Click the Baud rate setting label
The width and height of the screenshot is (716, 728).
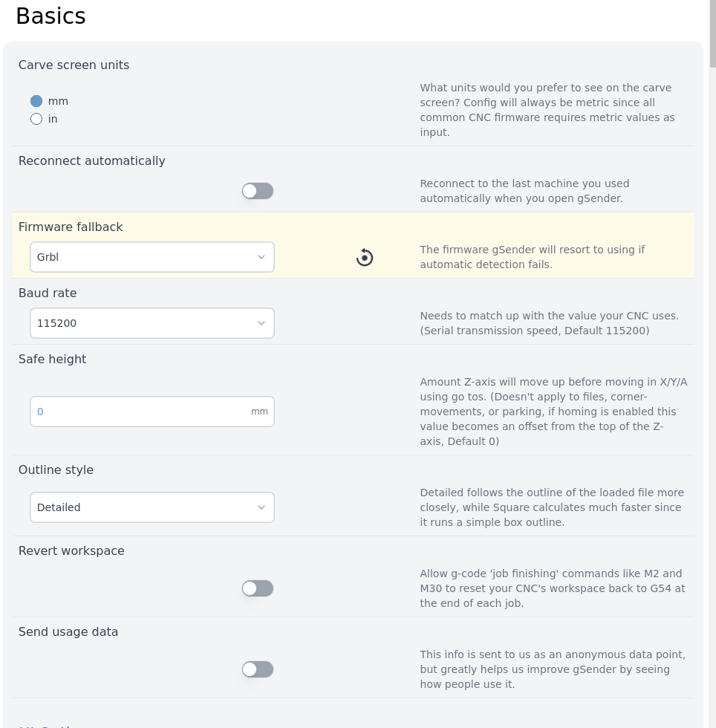point(48,293)
